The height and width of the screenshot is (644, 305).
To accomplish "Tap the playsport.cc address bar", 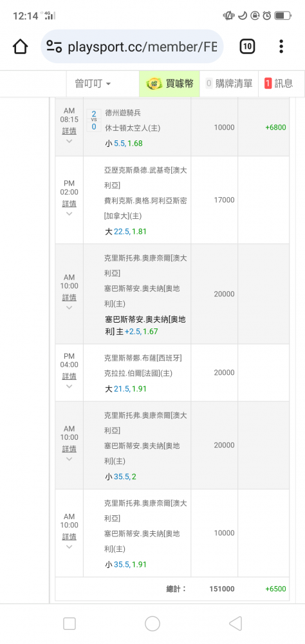I will click(132, 46).
